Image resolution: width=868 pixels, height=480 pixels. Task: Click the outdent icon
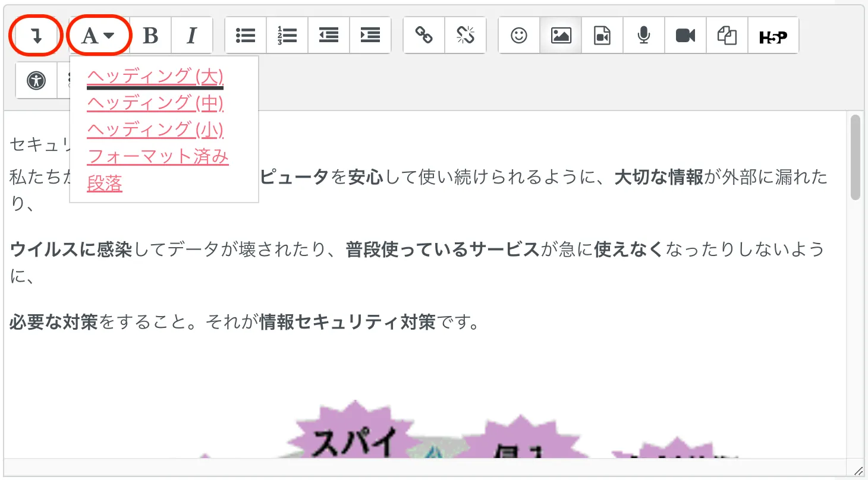(329, 36)
